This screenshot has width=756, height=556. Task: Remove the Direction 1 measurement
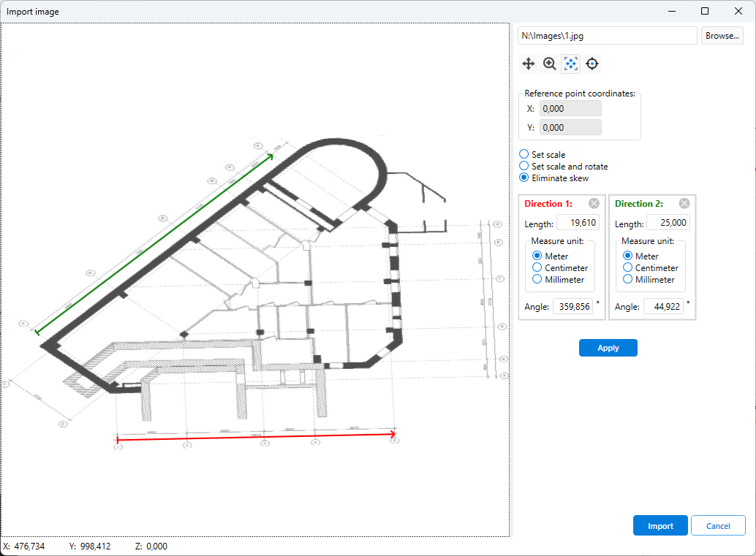coord(594,203)
